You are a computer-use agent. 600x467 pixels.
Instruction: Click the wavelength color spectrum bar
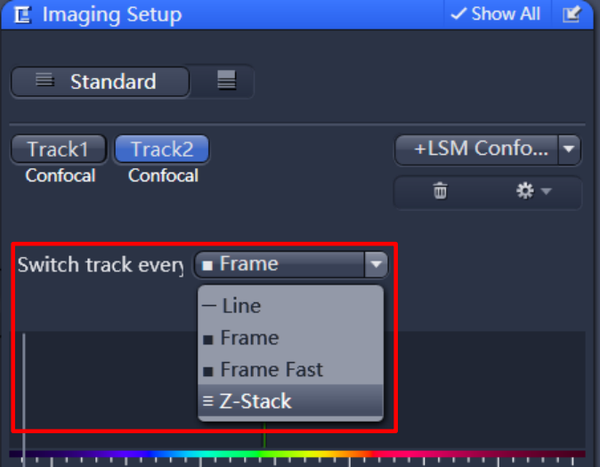pos(300,455)
